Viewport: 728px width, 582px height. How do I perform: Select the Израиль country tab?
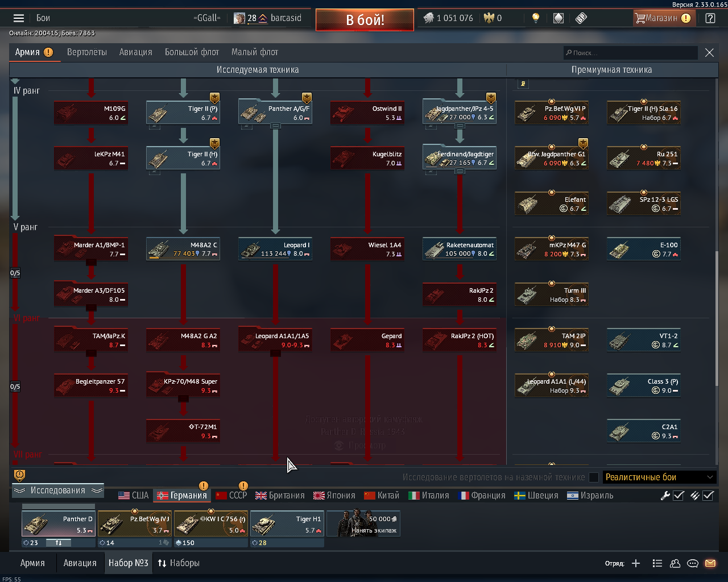[x=590, y=496]
